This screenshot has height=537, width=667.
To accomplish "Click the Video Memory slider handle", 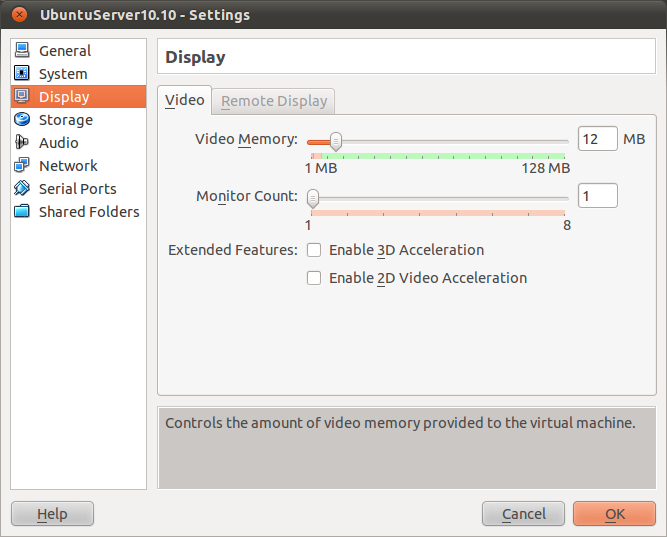I will point(336,141).
